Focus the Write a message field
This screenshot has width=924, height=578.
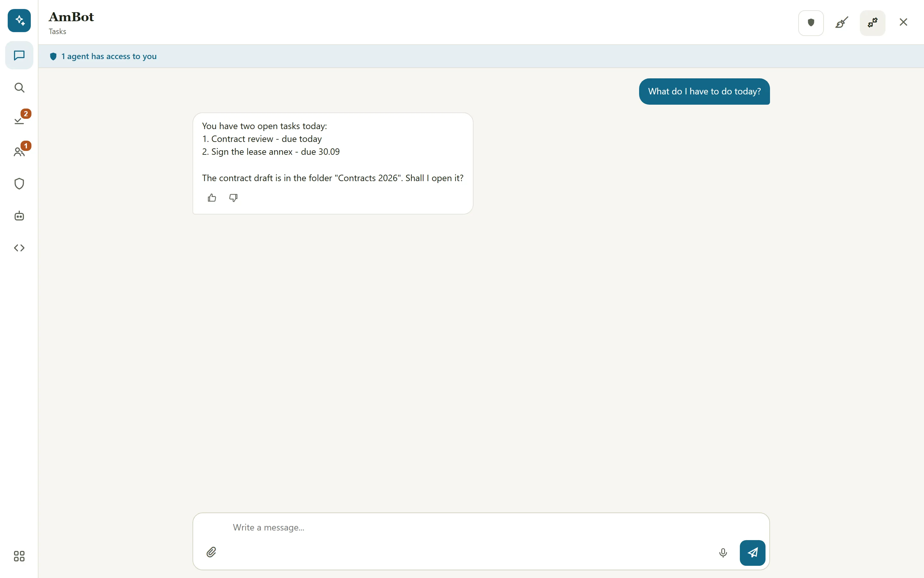tap(481, 528)
